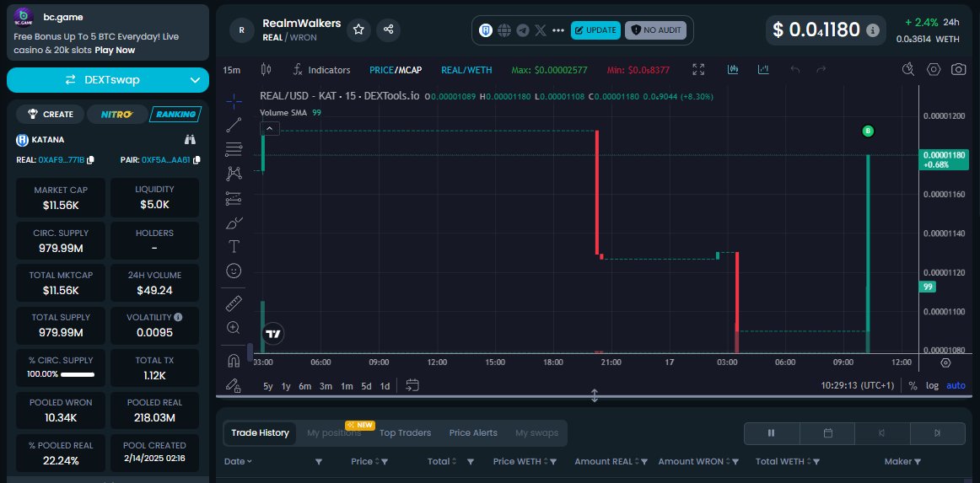Set chart range to 6m
This screenshot has height=483, width=980.
[x=304, y=386]
